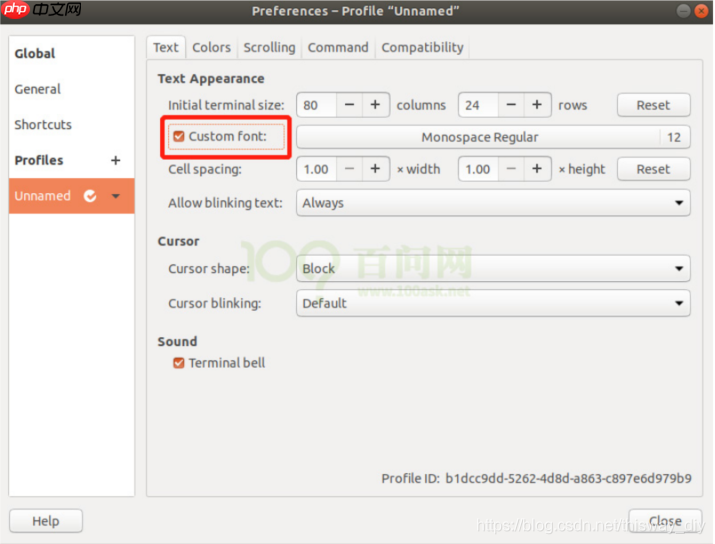
Task: Click the Help button
Action: click(x=46, y=521)
